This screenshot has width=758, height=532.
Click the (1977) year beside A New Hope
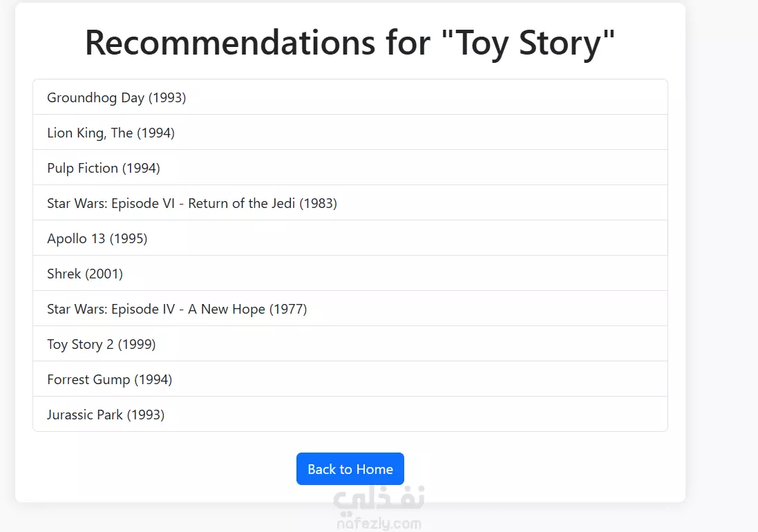click(x=288, y=309)
